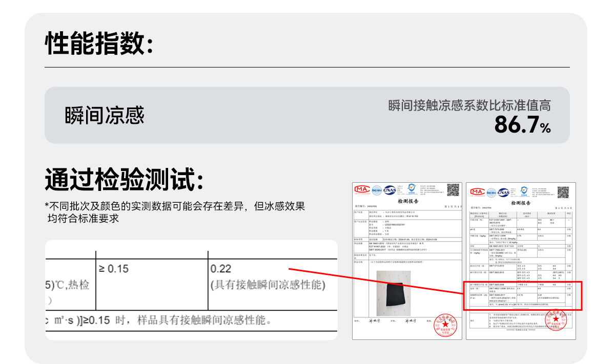The width and height of the screenshot is (615, 364).
Task: Click the 通过检验测试 heading
Action: coord(124,180)
